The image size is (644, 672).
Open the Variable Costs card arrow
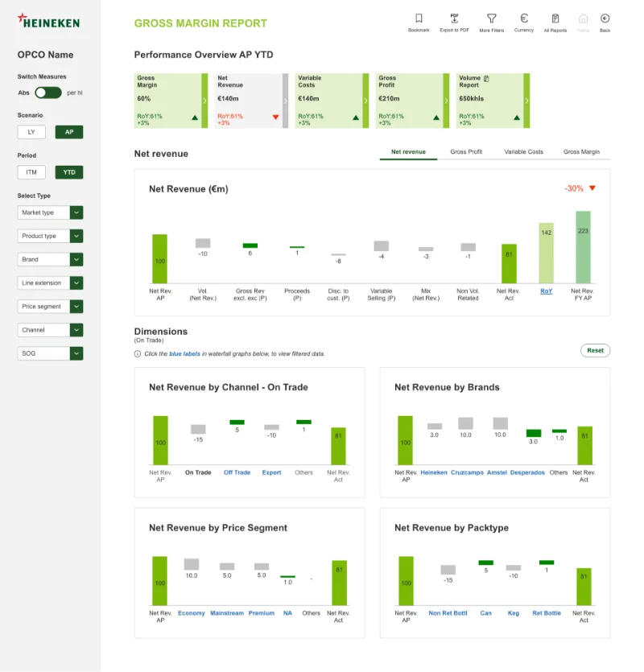pyautogui.click(x=365, y=101)
